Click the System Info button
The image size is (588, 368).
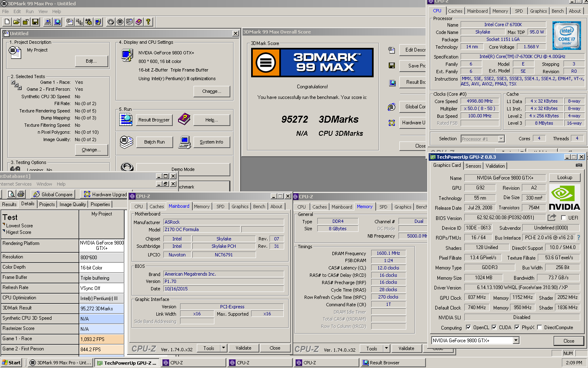click(x=212, y=142)
